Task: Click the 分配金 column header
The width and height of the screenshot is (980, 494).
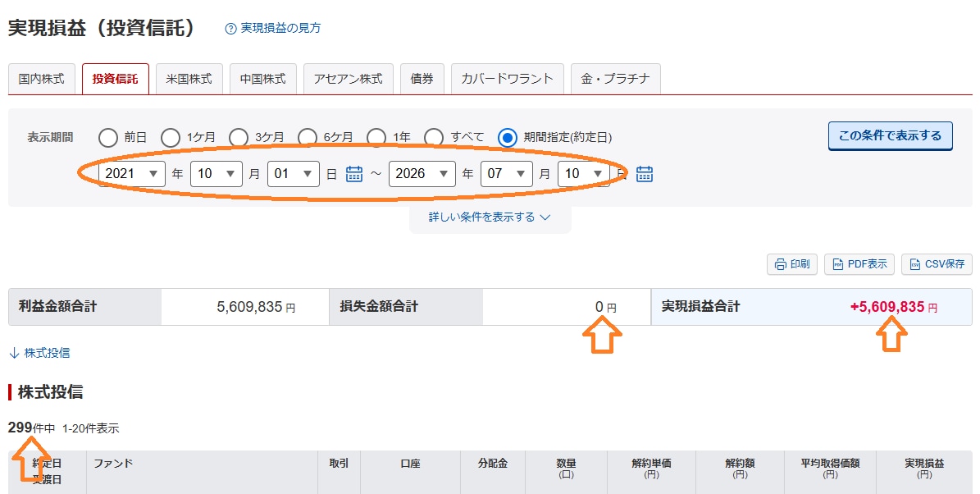Action: tap(493, 464)
